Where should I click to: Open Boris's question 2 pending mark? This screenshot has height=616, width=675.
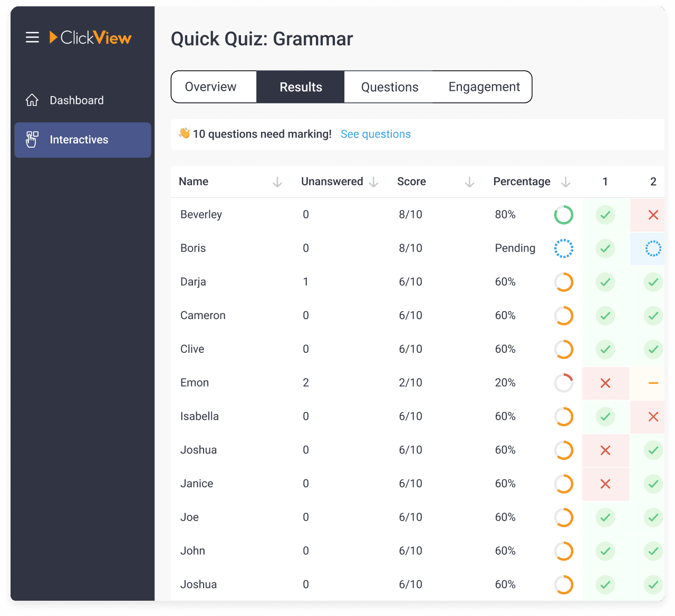[653, 248]
